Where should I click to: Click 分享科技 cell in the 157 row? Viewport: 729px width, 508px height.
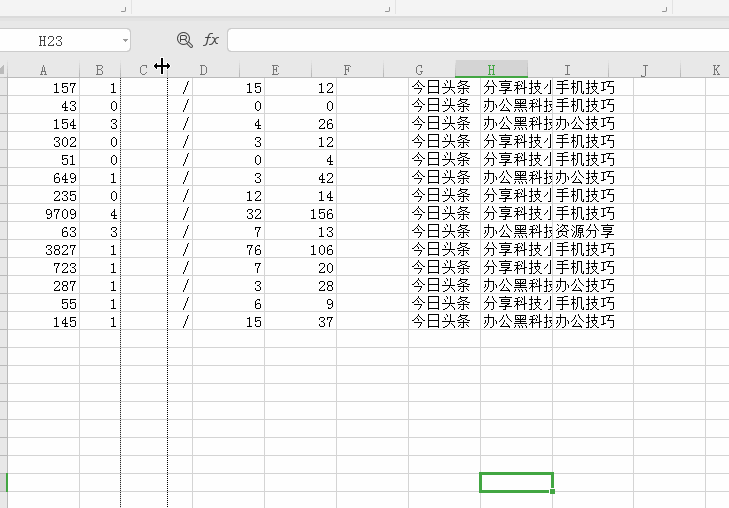[x=517, y=88]
